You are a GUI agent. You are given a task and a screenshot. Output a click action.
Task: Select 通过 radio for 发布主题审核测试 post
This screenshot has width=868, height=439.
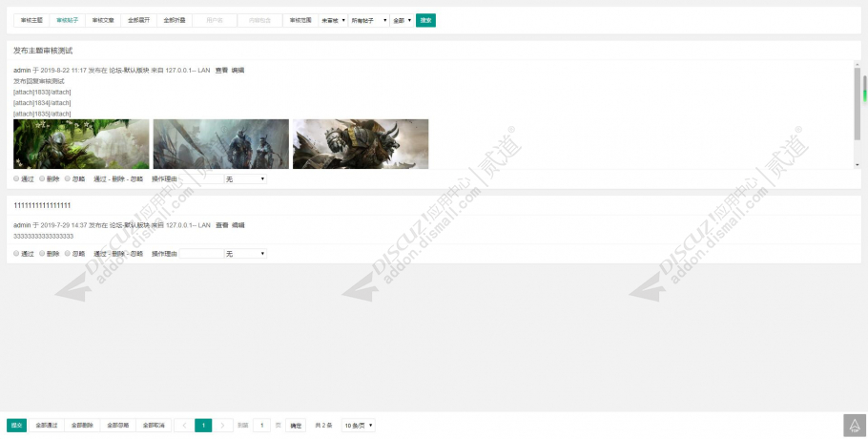click(x=16, y=178)
